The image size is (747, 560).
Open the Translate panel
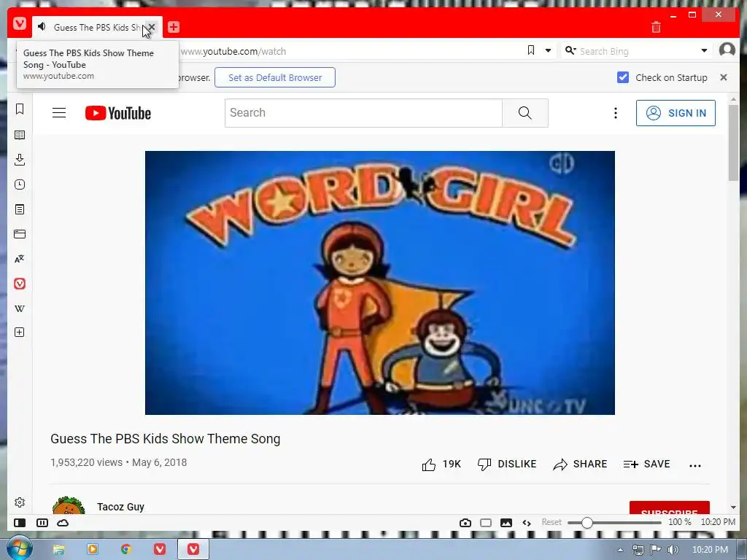pos(20,259)
